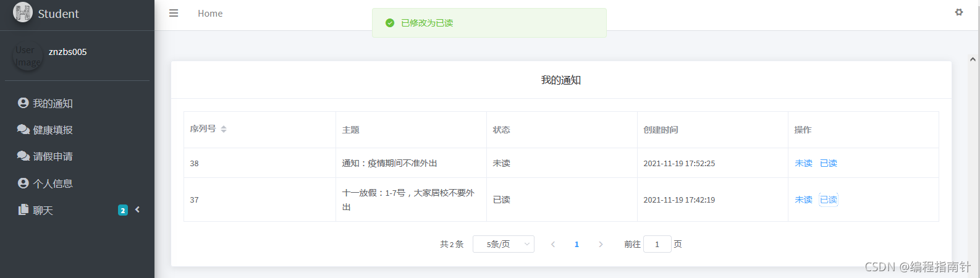
Task: Click the 聊天 documents icon in sidebar
Action: [23, 209]
